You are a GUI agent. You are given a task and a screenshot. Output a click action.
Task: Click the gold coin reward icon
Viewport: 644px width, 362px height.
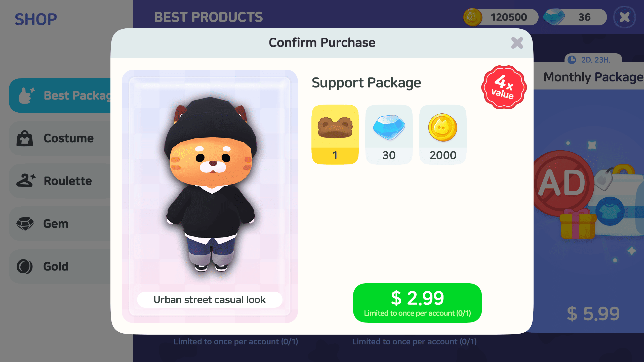(x=443, y=127)
